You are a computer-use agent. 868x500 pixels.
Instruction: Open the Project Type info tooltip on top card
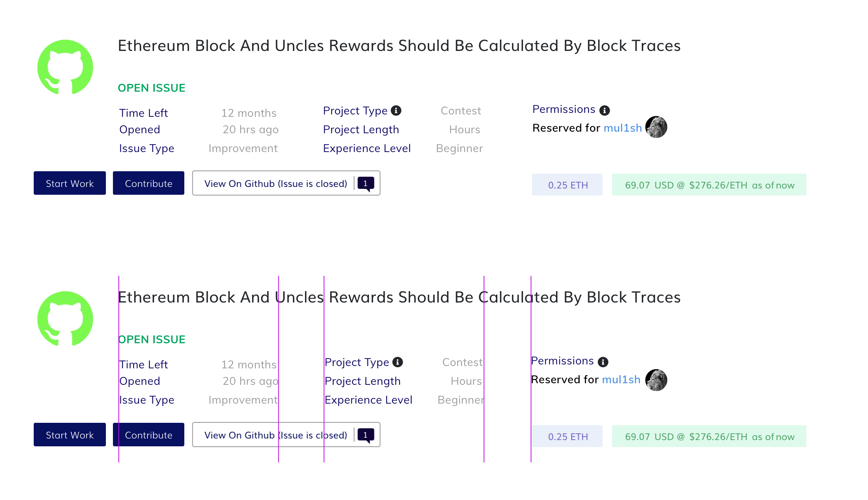397,110
